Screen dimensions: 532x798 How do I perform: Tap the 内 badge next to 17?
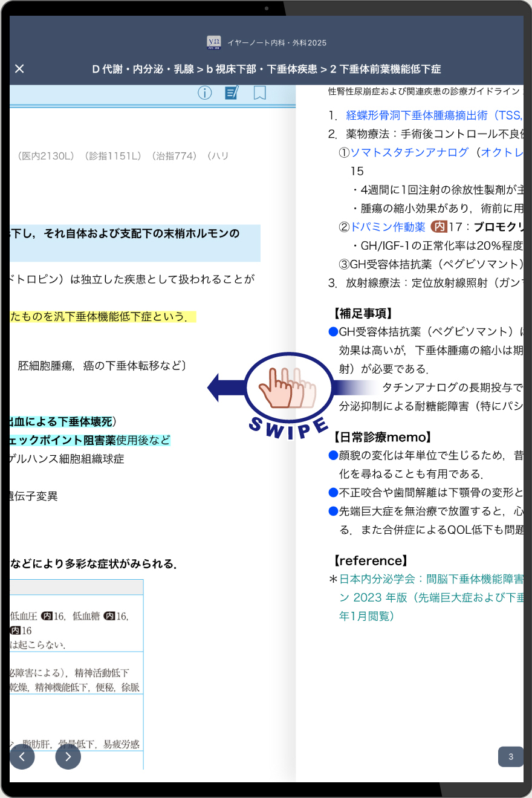438,227
